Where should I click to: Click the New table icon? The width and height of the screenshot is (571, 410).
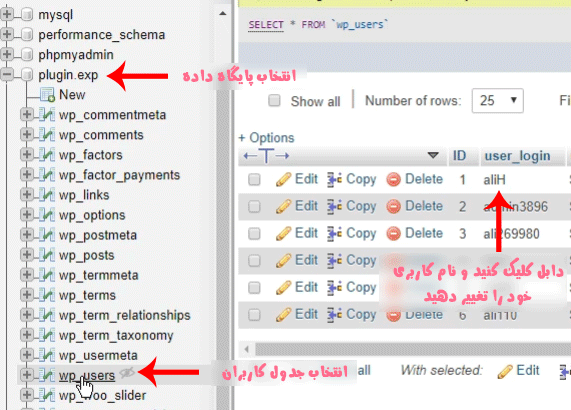(47, 95)
